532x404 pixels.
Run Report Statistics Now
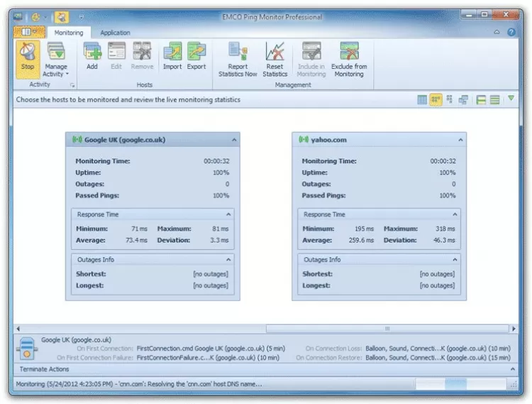tap(238, 59)
